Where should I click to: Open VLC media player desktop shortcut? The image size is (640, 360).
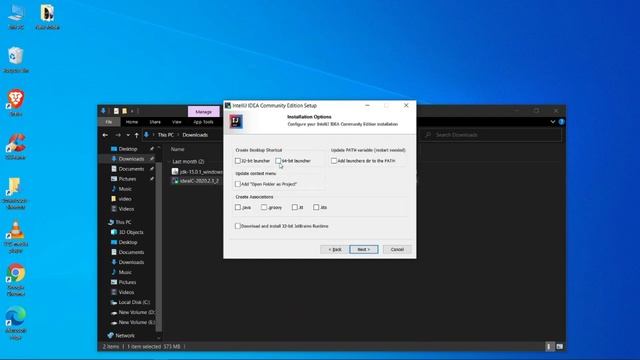coord(16,236)
